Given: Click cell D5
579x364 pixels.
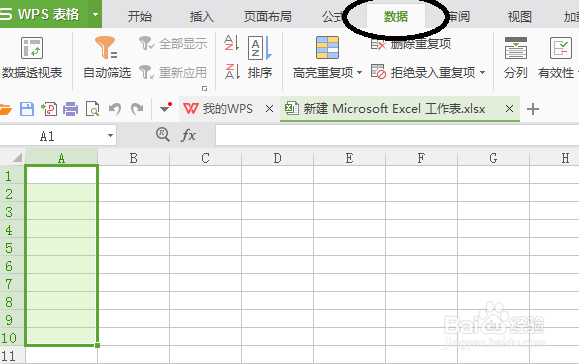Looking at the screenshot, I should coord(277,247).
